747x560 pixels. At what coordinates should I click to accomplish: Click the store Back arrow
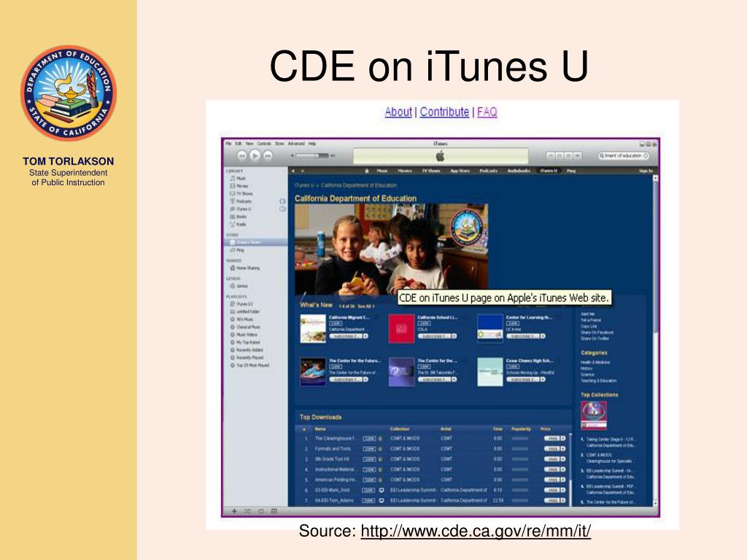(x=293, y=171)
